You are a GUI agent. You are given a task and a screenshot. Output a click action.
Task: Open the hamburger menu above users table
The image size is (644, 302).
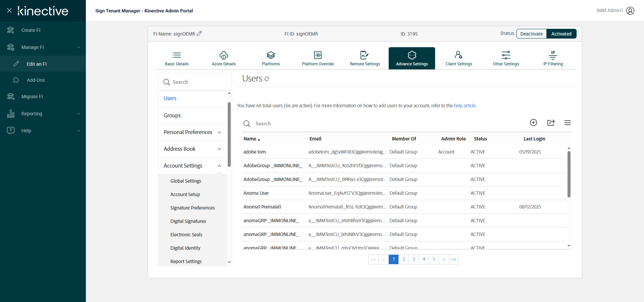click(568, 123)
